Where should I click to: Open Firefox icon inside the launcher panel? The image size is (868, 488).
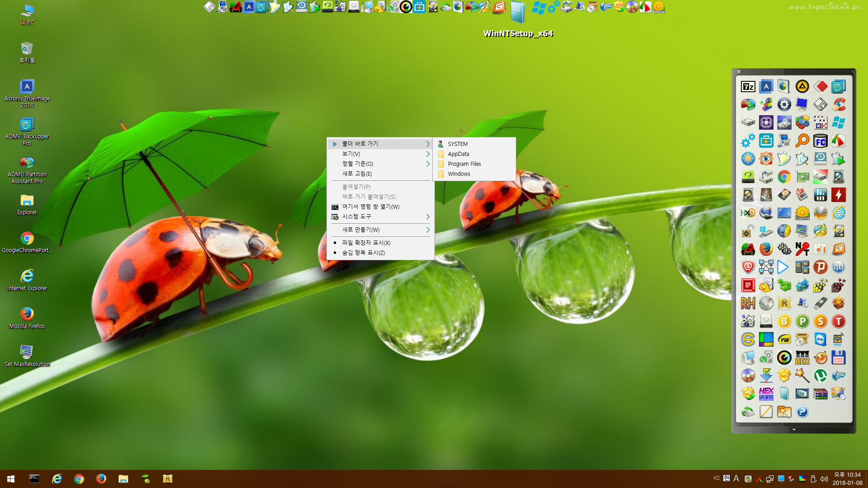coord(766,249)
